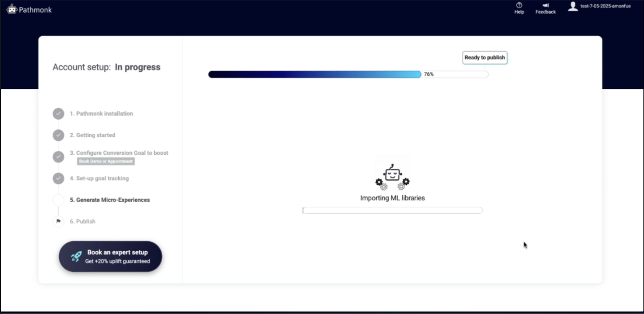Click the checkmark beside Set-up goal tracking
This screenshot has width=644, height=314.
coord(58,178)
